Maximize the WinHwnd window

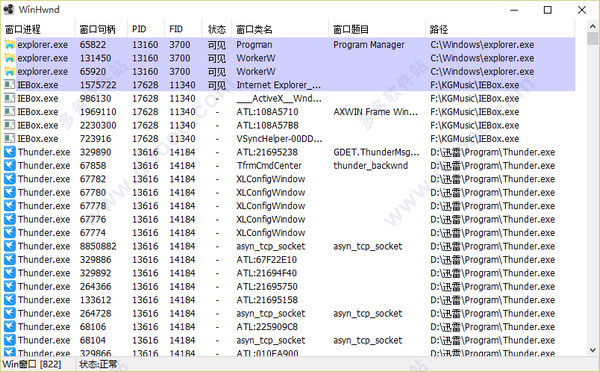tap(548, 10)
